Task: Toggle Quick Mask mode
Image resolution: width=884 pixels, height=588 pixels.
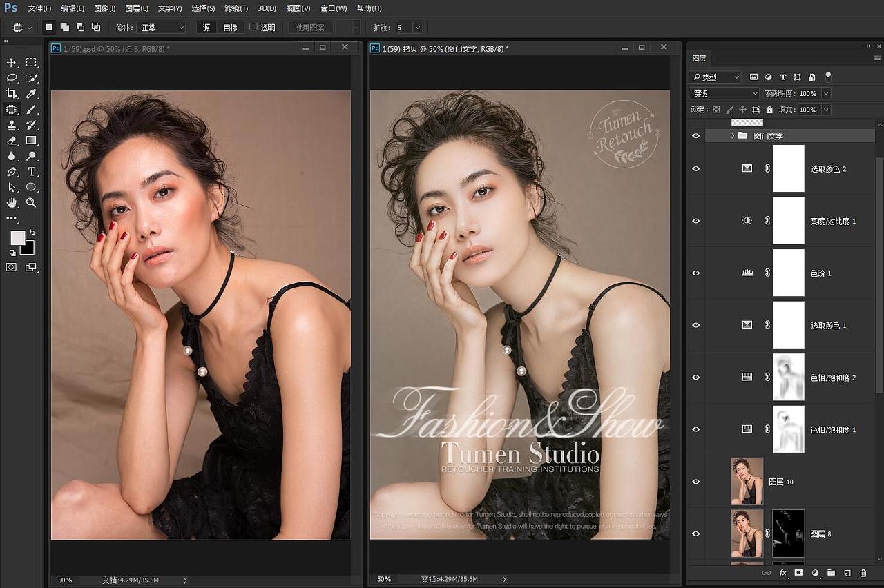Action: pos(11,267)
